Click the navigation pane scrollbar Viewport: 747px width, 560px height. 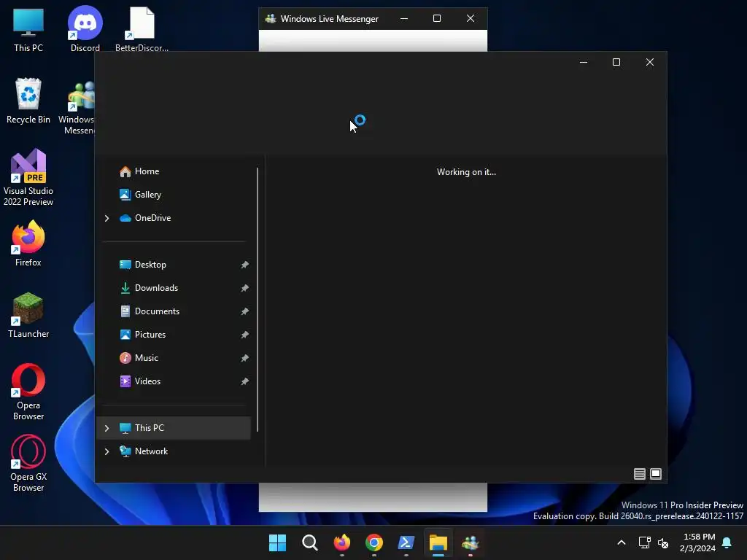click(258, 300)
